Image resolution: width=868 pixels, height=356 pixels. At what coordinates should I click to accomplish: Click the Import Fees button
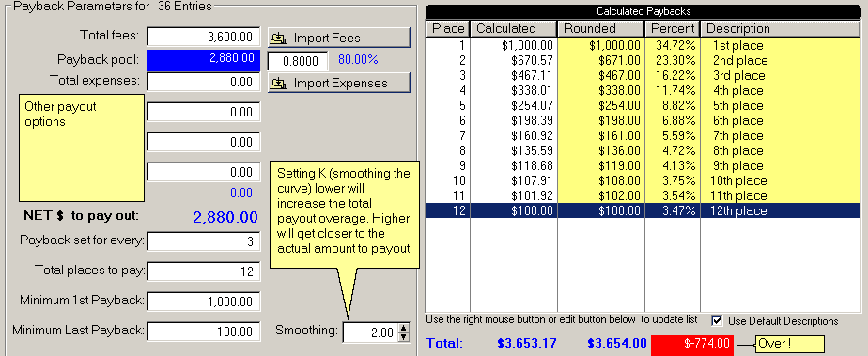(339, 38)
